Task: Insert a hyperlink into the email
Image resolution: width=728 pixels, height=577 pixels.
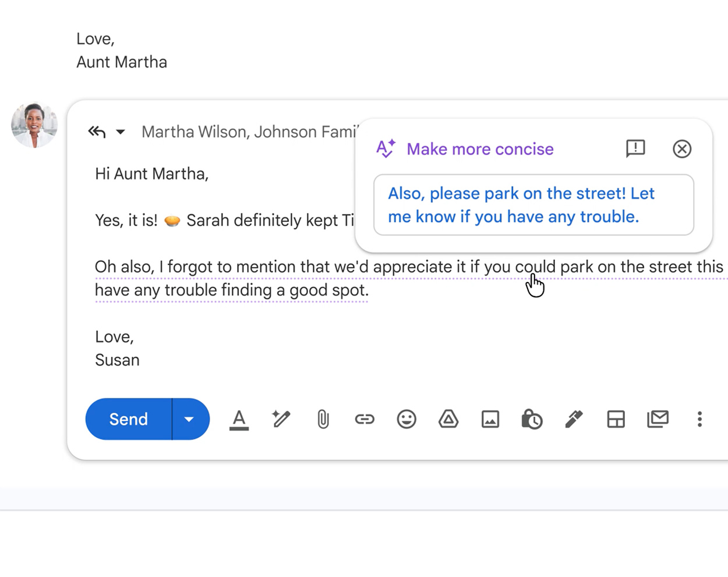Action: [365, 419]
